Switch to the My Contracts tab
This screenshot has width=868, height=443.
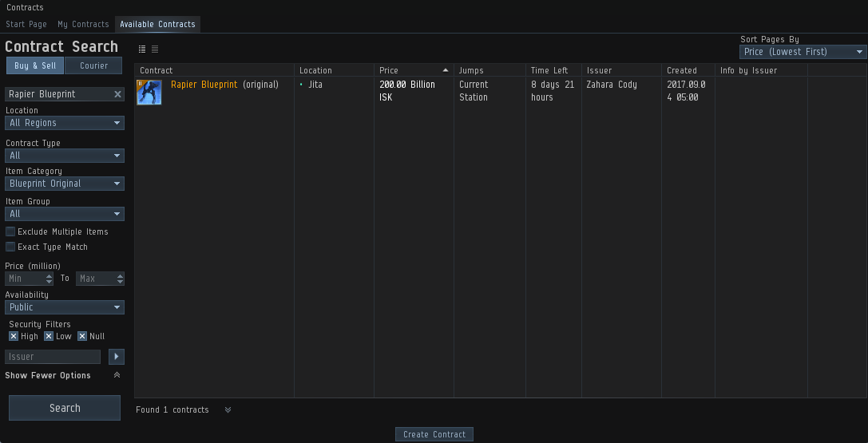point(83,24)
